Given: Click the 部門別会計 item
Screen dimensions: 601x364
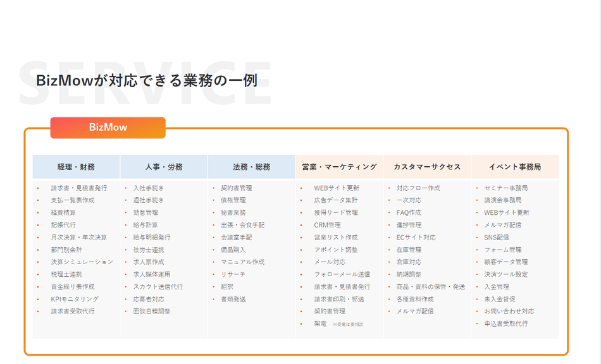Looking at the screenshot, I should (x=66, y=250).
